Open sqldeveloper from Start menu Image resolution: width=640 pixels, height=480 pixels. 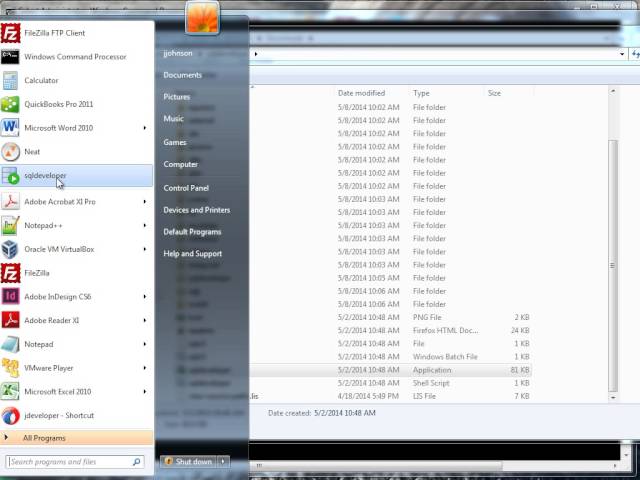pos(76,176)
